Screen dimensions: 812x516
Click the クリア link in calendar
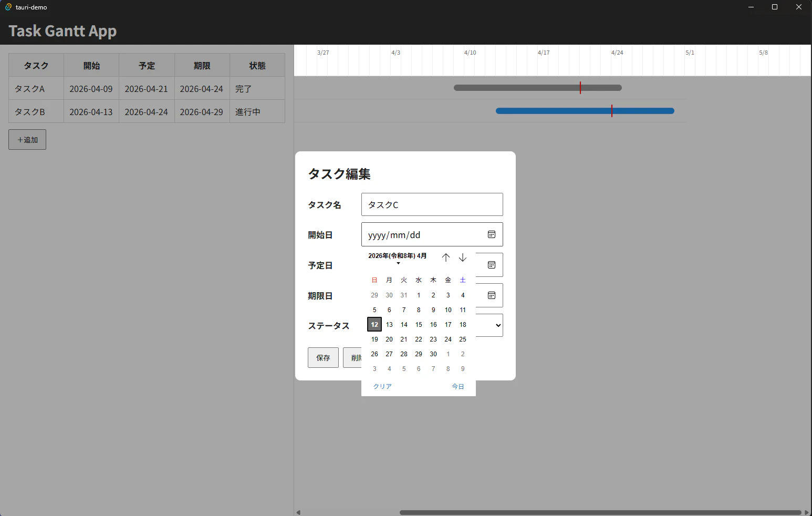(x=382, y=386)
